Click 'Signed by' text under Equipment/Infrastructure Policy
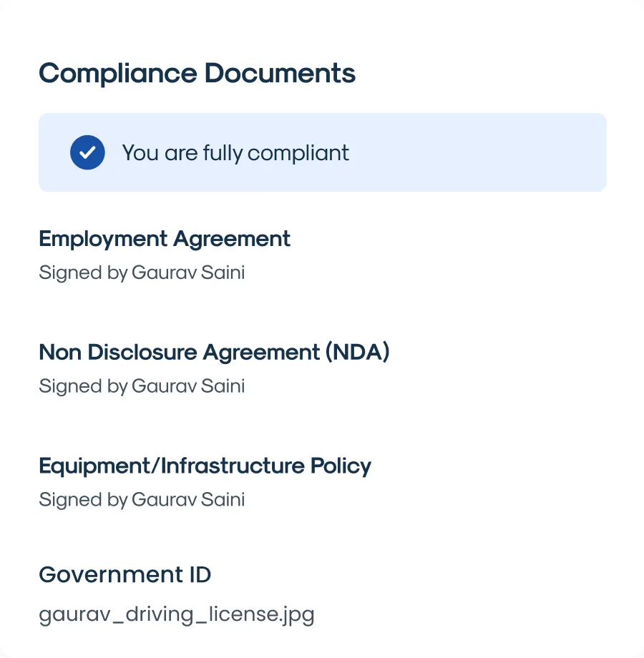Viewport: 644px width, 658px height. point(82,499)
